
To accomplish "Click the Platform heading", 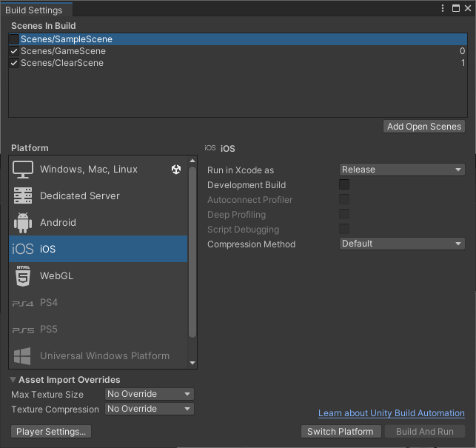I will [30, 148].
